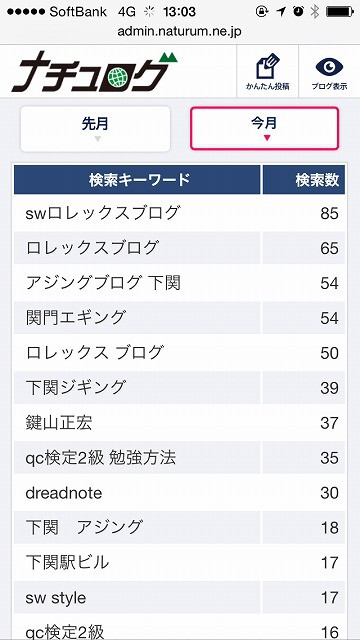Switch to the 先月 tab
This screenshot has height=640, width=360.
pyautogui.click(x=95, y=129)
